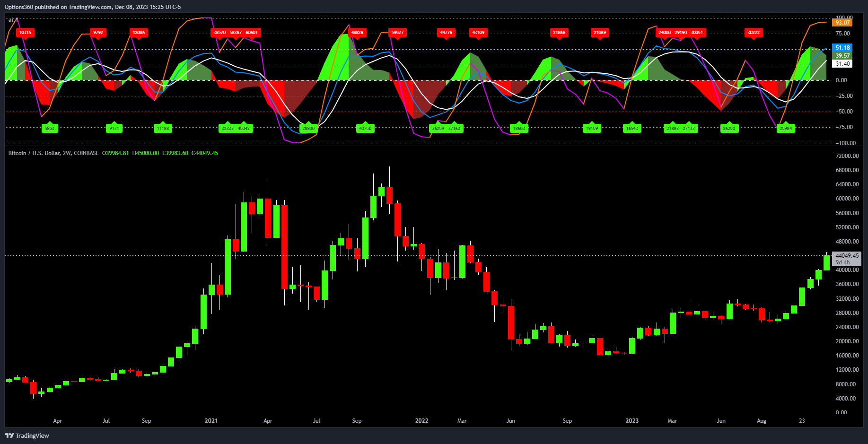The image size is (868, 444).
Task: Click the red 44776 sell label
Action: coord(446,33)
